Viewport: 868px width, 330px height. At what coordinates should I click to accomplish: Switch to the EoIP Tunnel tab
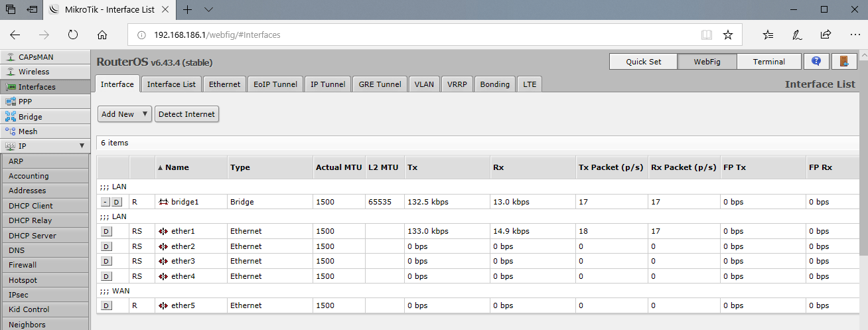pyautogui.click(x=275, y=84)
